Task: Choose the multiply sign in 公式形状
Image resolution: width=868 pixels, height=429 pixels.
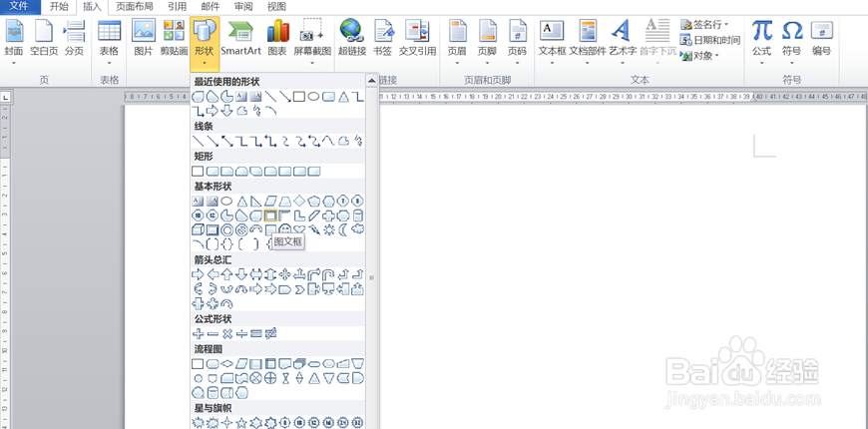Action: 226,333
